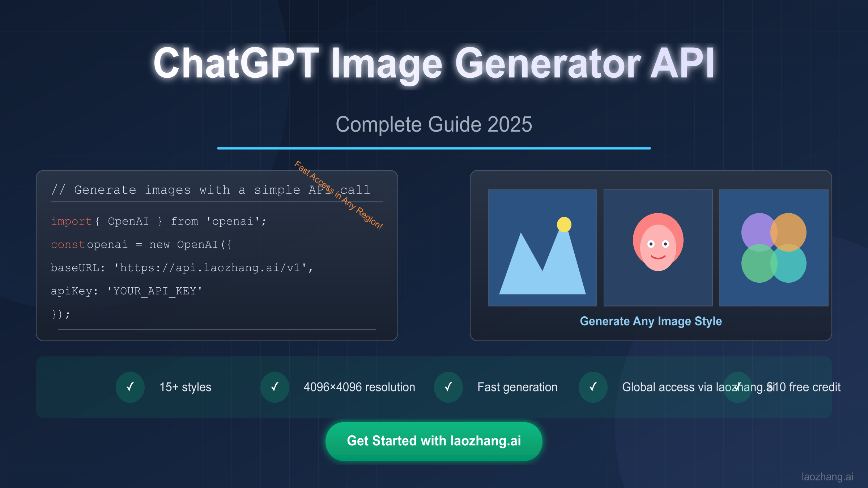Click the checkmark icon beside Fast generation
Viewport: 868px width, 488px height.
(x=448, y=387)
